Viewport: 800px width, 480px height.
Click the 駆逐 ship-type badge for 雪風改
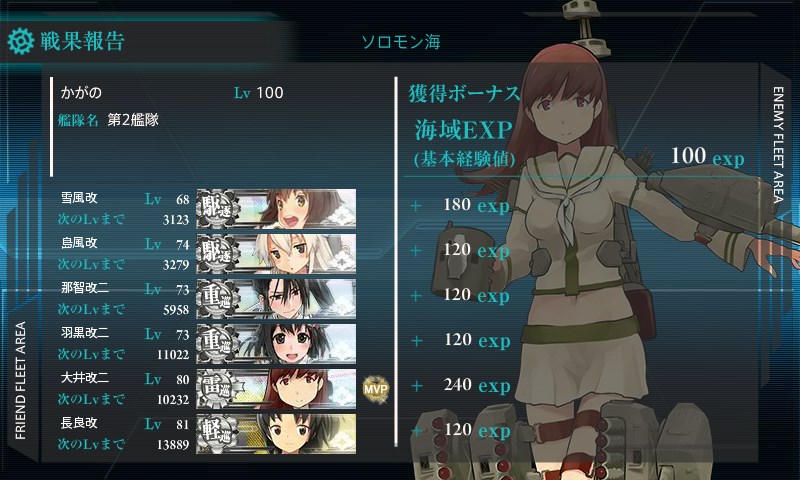pyautogui.click(x=218, y=209)
